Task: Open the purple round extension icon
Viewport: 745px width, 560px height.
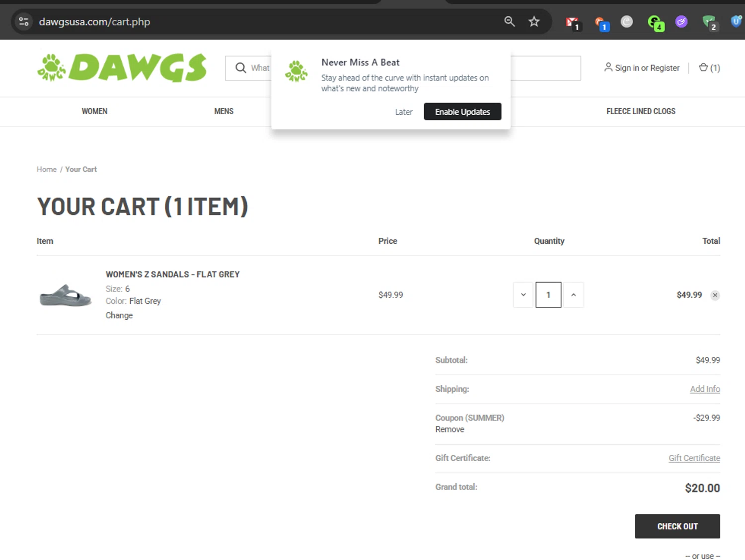Action: (x=681, y=22)
